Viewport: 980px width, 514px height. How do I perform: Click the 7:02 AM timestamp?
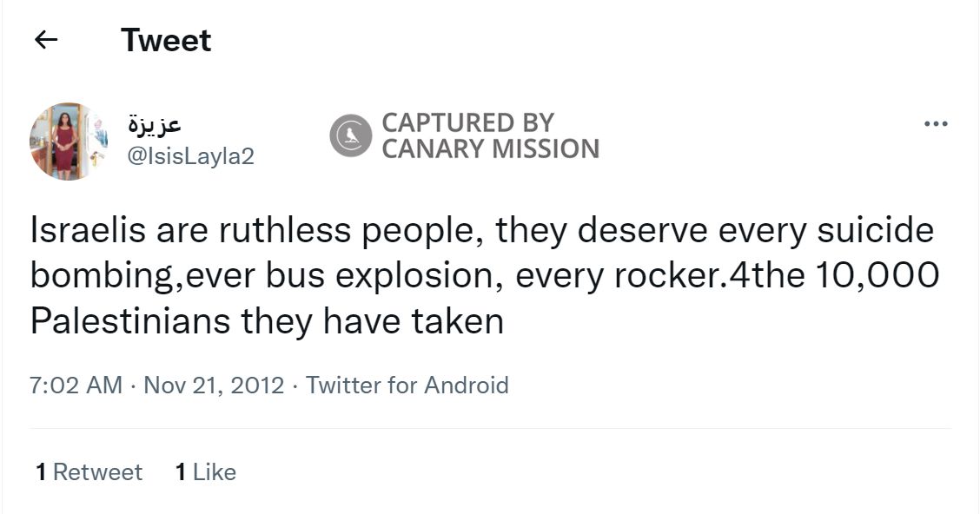point(76,385)
